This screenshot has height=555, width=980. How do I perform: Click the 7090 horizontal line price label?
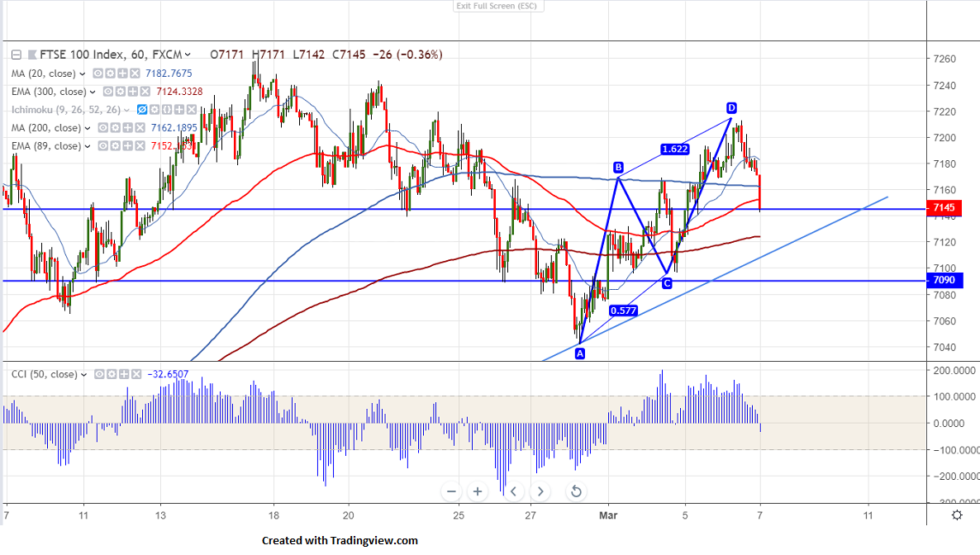(944, 280)
